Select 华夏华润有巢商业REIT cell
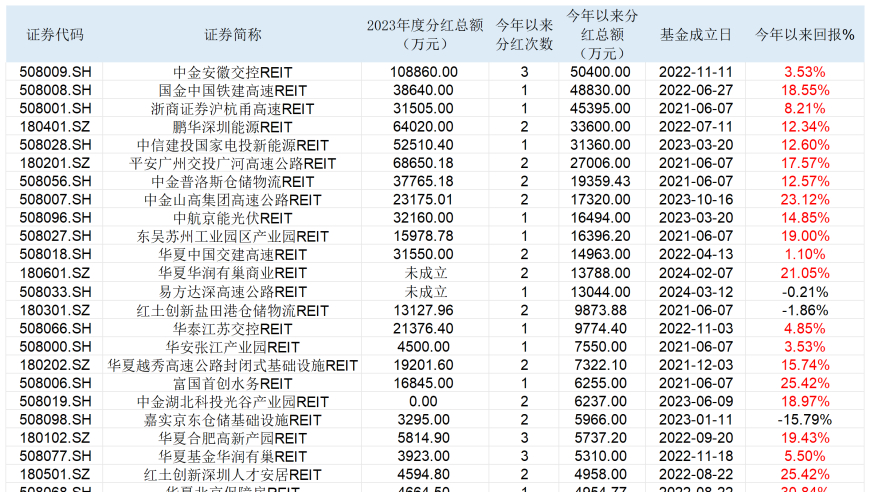The width and height of the screenshot is (870, 492). pos(232,273)
